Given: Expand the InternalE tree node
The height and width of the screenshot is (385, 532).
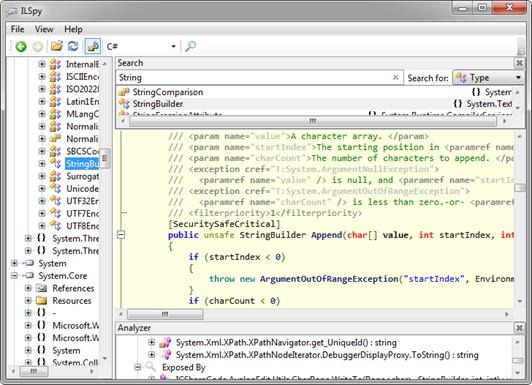Looking at the screenshot, I should click(x=42, y=64).
